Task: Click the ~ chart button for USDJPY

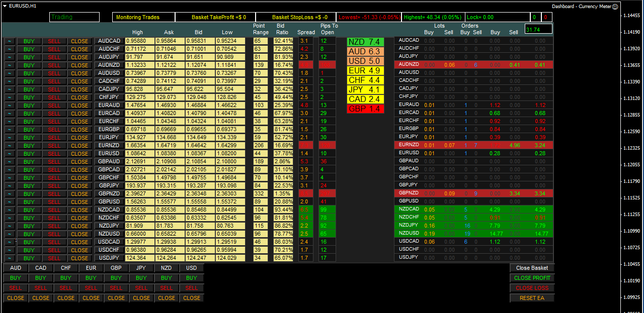Action: [x=10, y=258]
